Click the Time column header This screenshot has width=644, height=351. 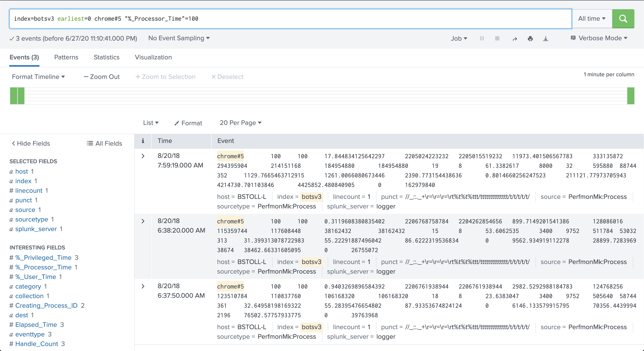[x=165, y=141]
